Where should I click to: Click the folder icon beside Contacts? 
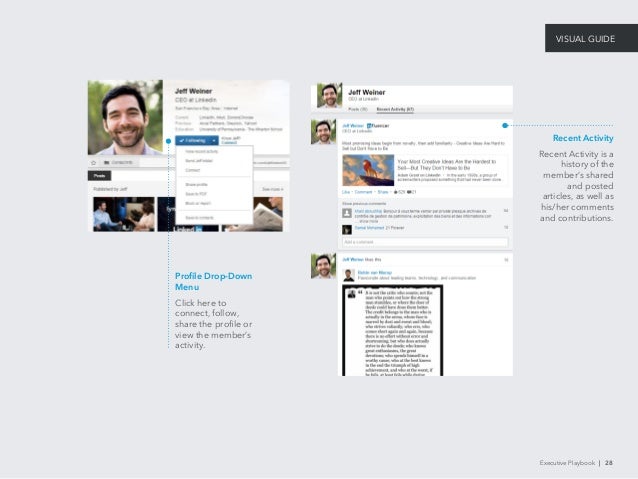click(107, 162)
